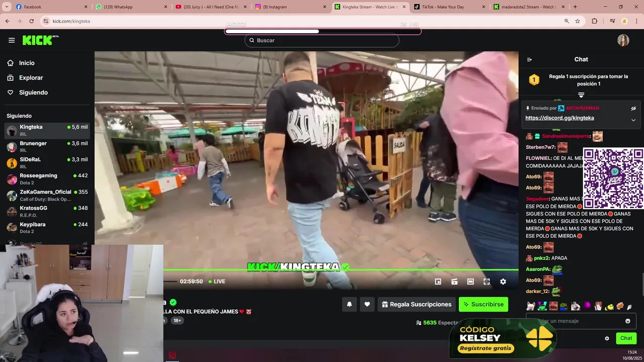Screen dimensions: 644x362
Task: Hide the pinned message with eye icon
Action: pyautogui.click(x=633, y=108)
